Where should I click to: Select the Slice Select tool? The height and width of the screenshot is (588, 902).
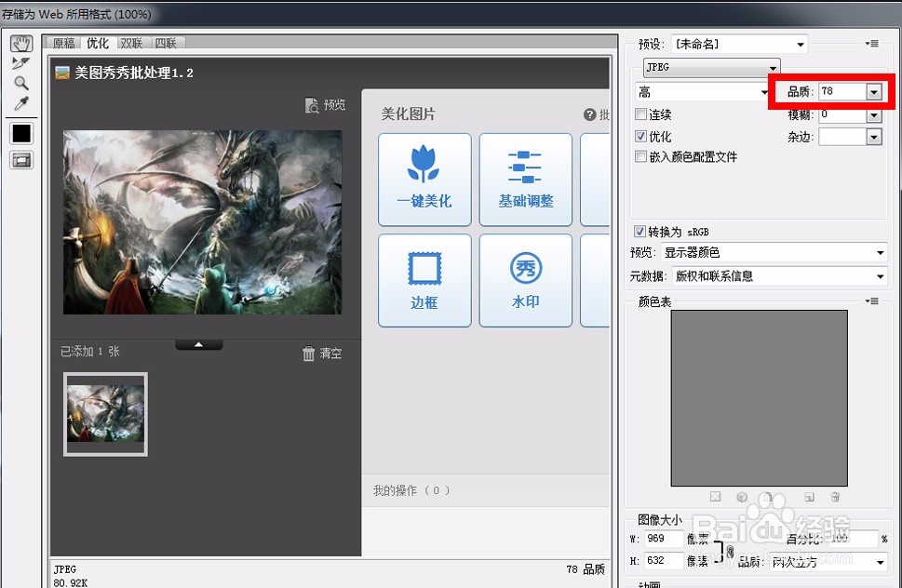(x=20, y=63)
